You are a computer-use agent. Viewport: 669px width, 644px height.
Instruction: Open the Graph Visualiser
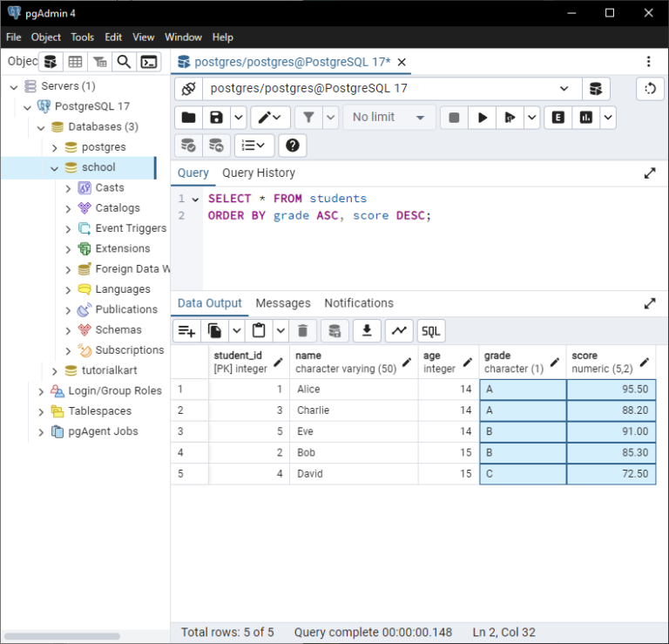pyautogui.click(x=399, y=331)
